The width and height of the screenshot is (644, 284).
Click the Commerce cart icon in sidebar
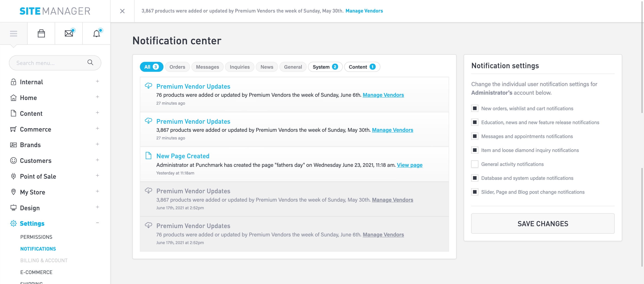(13, 129)
